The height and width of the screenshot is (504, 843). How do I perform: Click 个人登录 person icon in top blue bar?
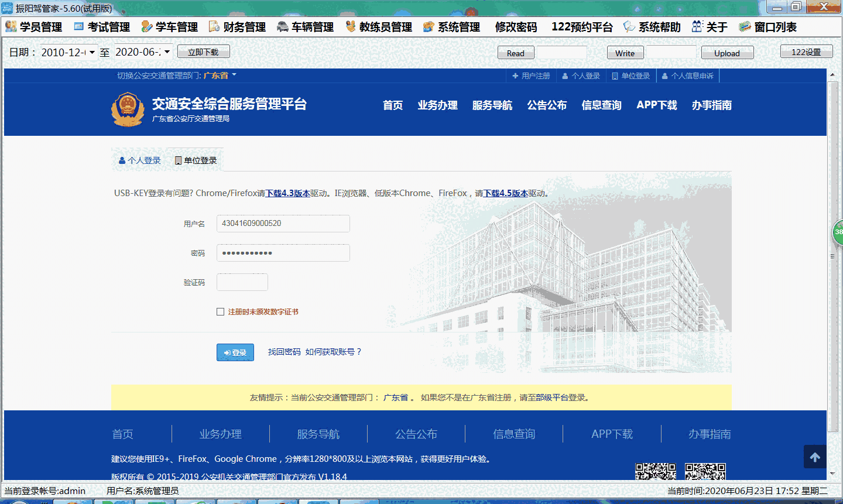(x=565, y=76)
